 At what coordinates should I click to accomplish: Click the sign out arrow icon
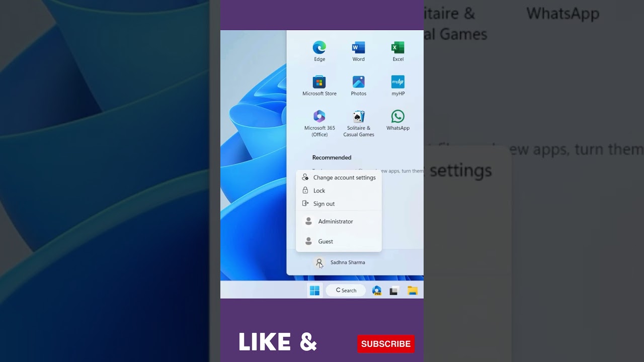click(305, 204)
